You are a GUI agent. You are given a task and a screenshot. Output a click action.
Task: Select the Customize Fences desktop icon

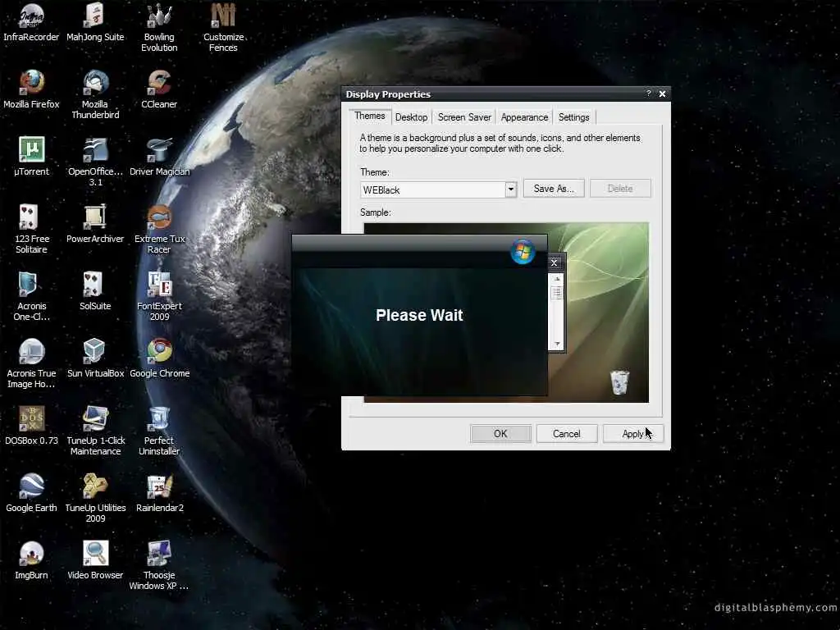223,28
